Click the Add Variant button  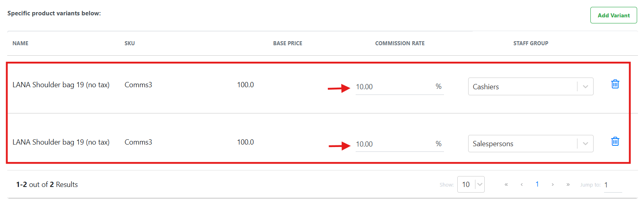[613, 15]
